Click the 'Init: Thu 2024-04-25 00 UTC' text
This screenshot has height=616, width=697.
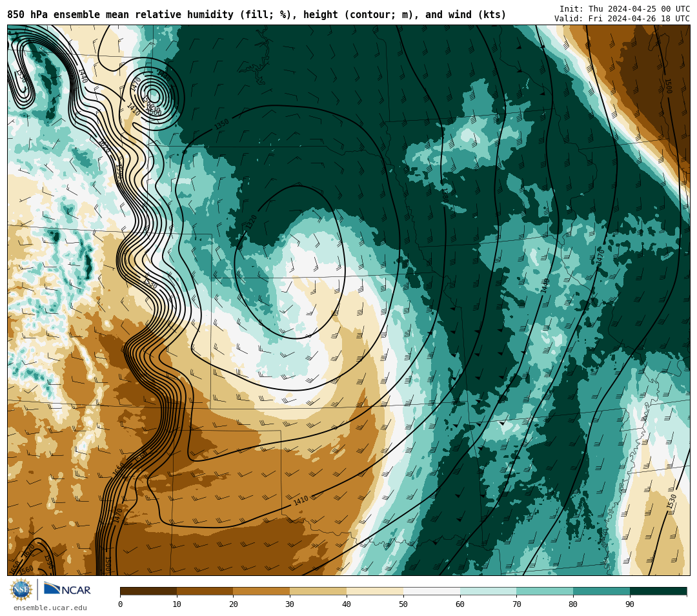coord(625,9)
